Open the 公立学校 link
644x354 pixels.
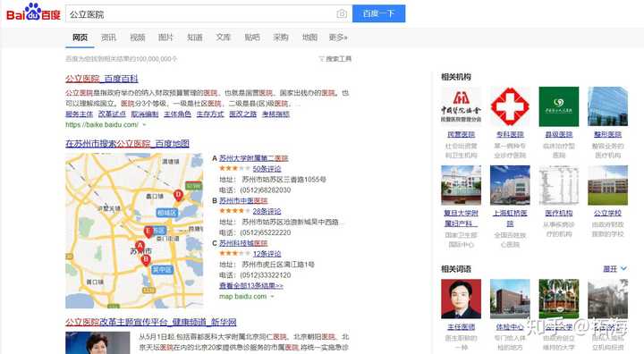pos(608,213)
